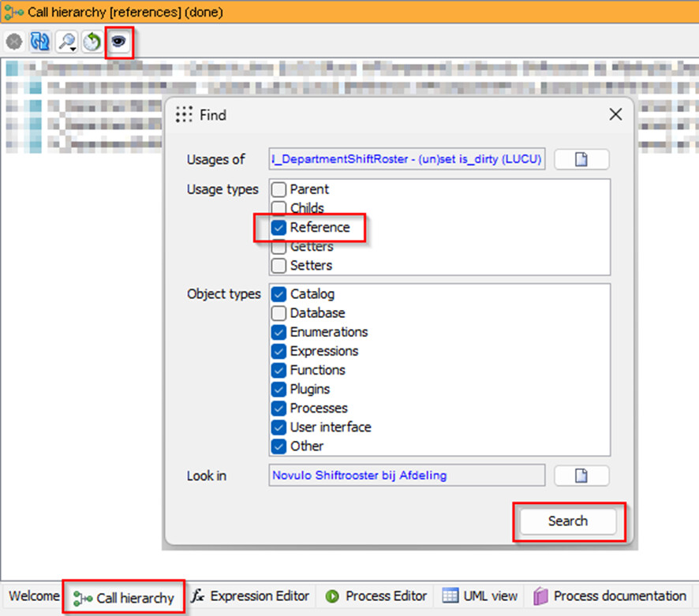This screenshot has width=699, height=616.
Task: Switch to the Welcome tab
Action: click(34, 596)
